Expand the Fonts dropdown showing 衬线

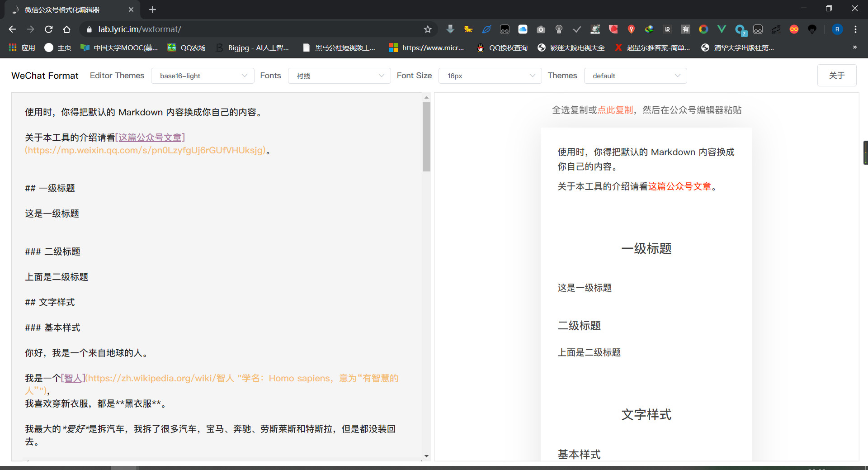(339, 76)
